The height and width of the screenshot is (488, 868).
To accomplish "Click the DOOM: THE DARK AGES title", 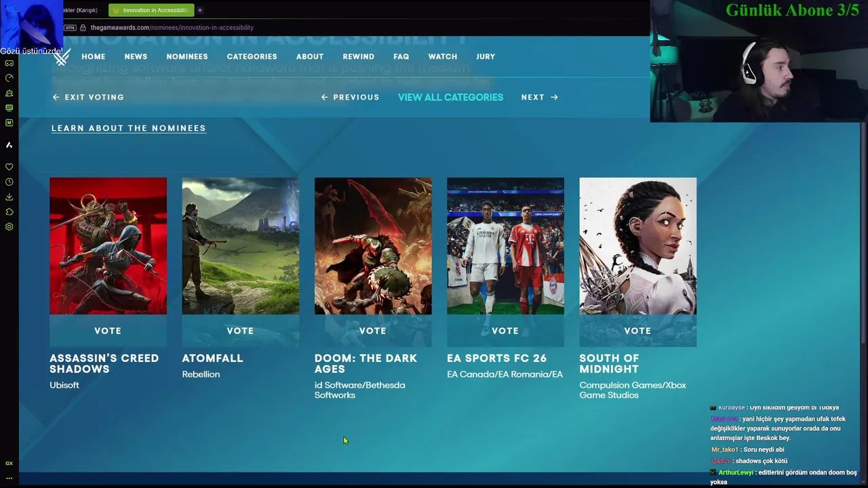I will point(366,364).
